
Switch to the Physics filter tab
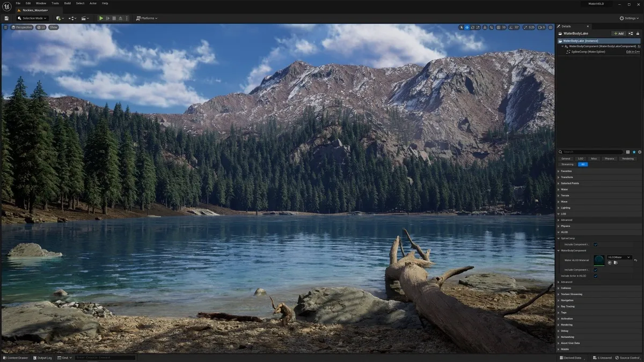tap(609, 159)
